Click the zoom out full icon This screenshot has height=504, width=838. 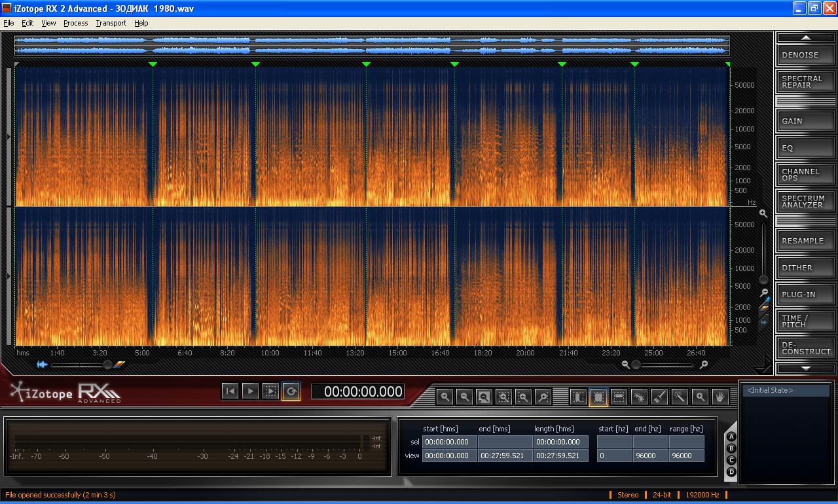pyautogui.click(x=484, y=397)
